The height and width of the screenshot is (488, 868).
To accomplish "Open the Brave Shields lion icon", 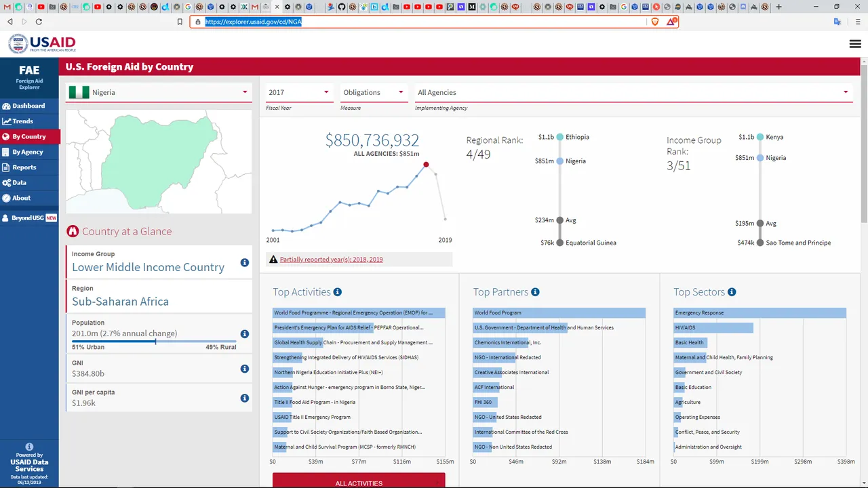I will tap(655, 22).
